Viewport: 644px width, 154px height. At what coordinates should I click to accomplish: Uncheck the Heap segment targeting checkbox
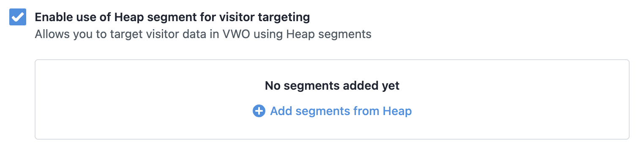[x=18, y=17]
